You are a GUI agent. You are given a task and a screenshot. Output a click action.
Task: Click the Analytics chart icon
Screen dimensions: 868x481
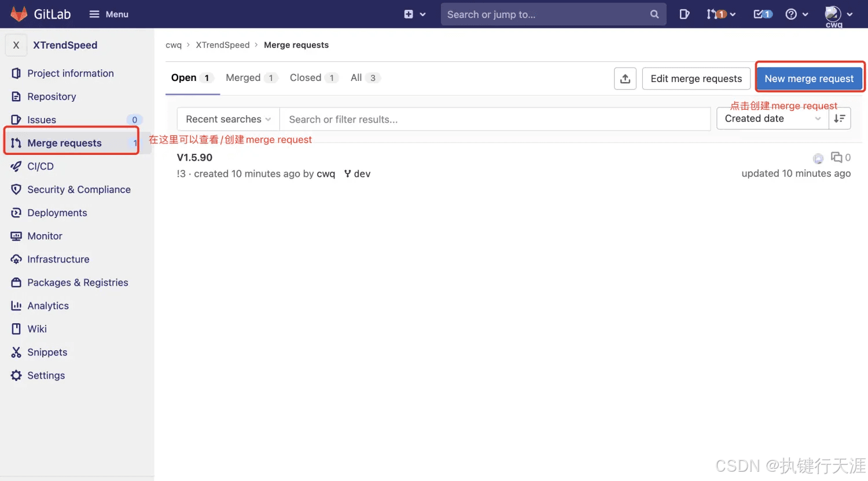16,306
